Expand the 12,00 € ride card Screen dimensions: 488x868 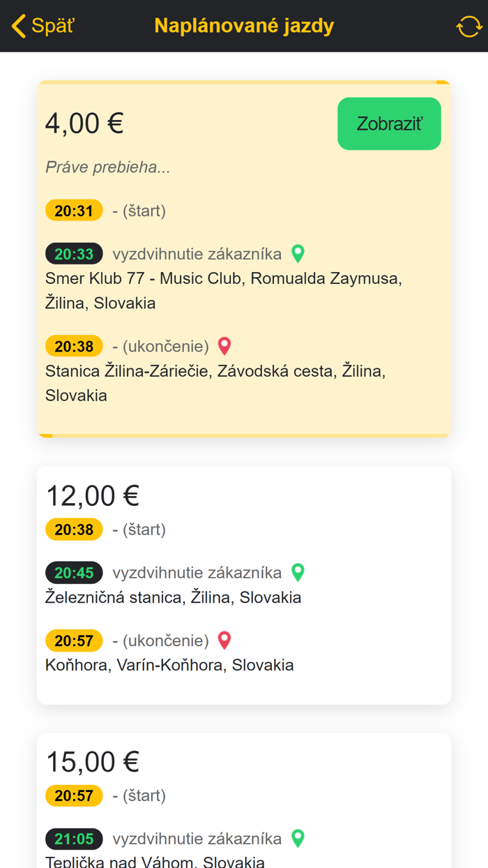[x=244, y=585]
